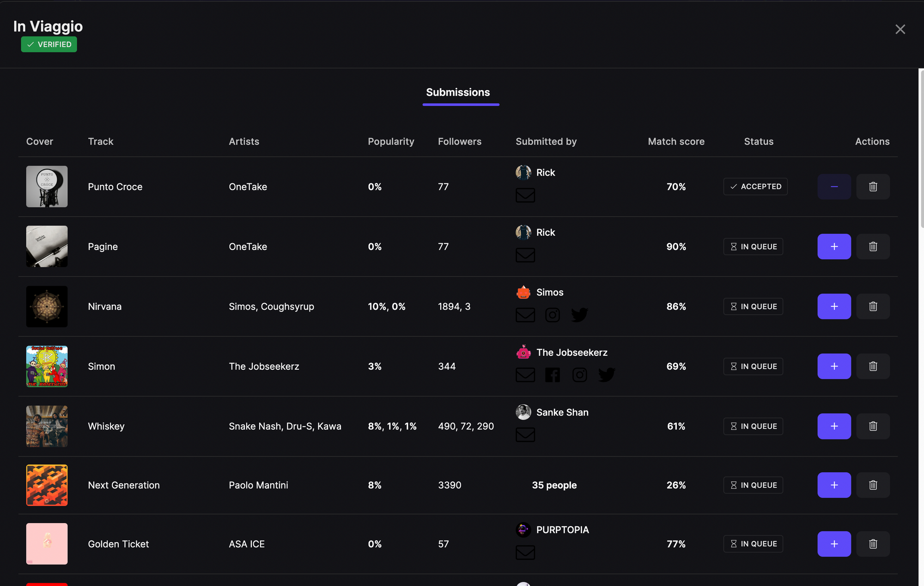Screen dimensions: 924x586
Task: Delete the Next Generation submission
Action: (x=873, y=485)
